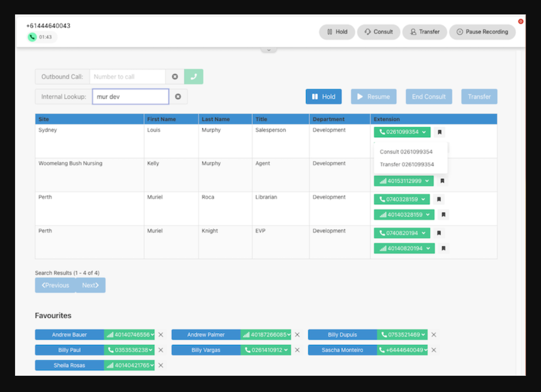Open dropdown for mobile 40140328159

point(404,215)
